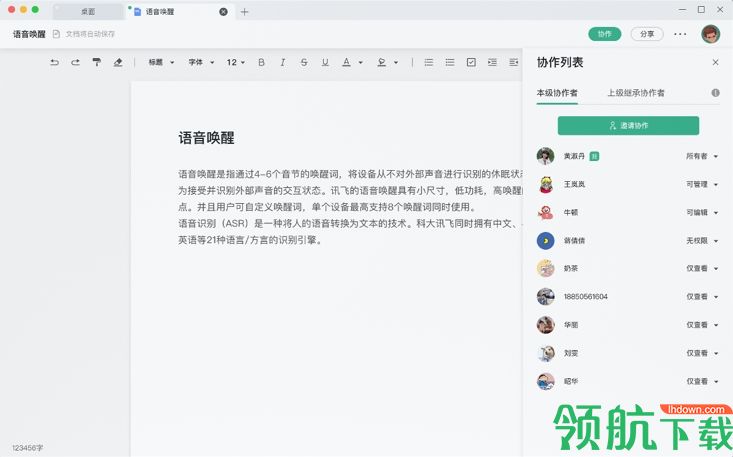Change 王岚岚's 可管理 permission
The height and width of the screenshot is (457, 733).
click(x=702, y=184)
